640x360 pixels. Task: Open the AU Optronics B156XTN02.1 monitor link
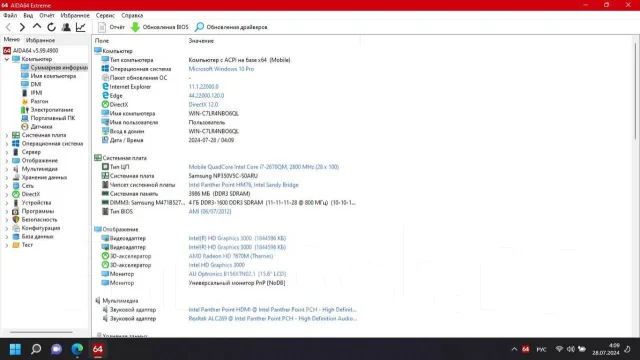click(x=237, y=274)
